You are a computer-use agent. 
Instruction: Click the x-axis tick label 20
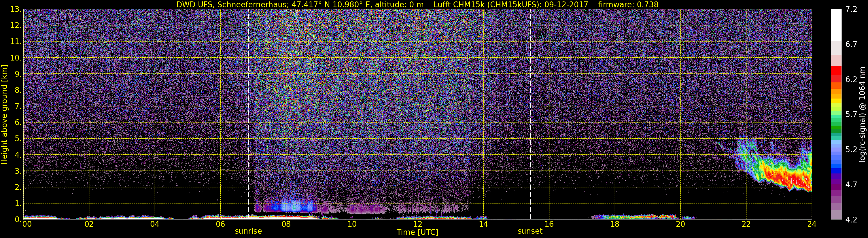pyautogui.click(x=680, y=224)
